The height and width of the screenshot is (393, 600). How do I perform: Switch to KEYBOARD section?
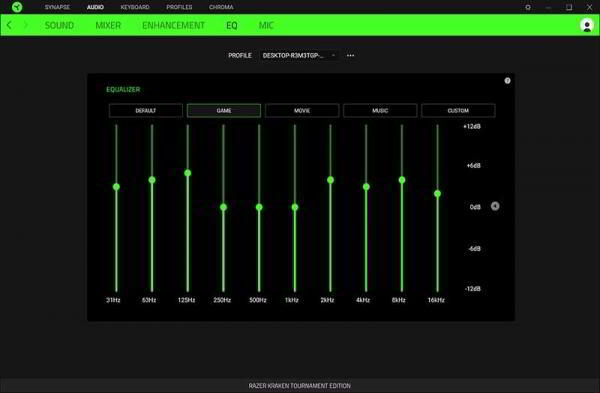(135, 7)
